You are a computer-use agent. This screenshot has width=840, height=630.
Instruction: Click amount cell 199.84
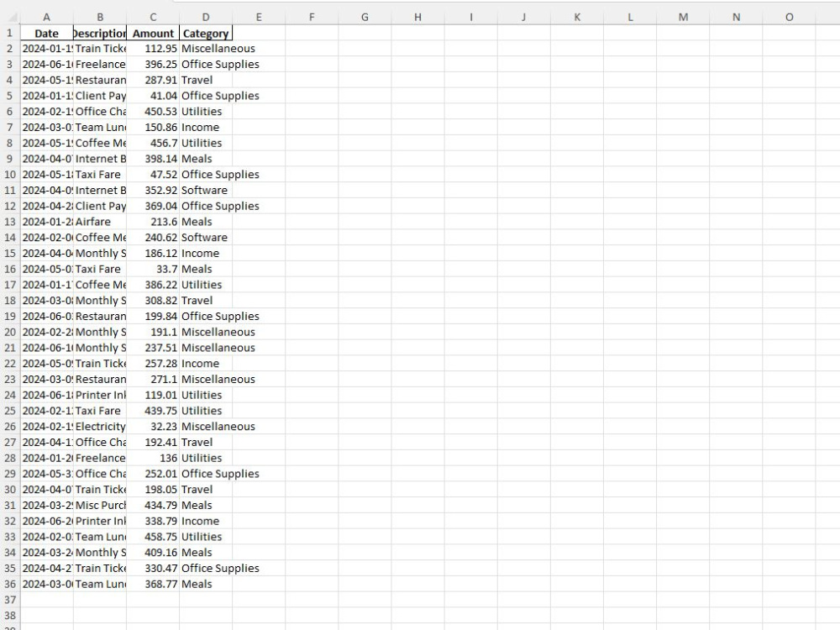[153, 316]
